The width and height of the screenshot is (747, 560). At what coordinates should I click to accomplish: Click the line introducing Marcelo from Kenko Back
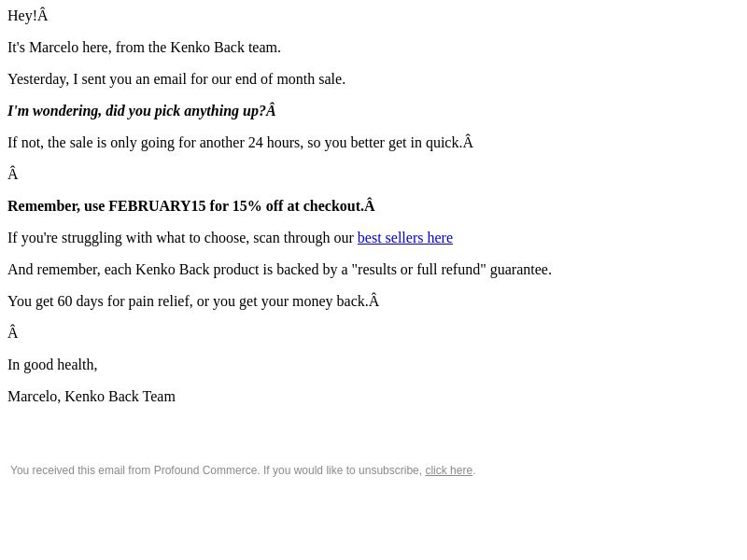[x=144, y=48]
